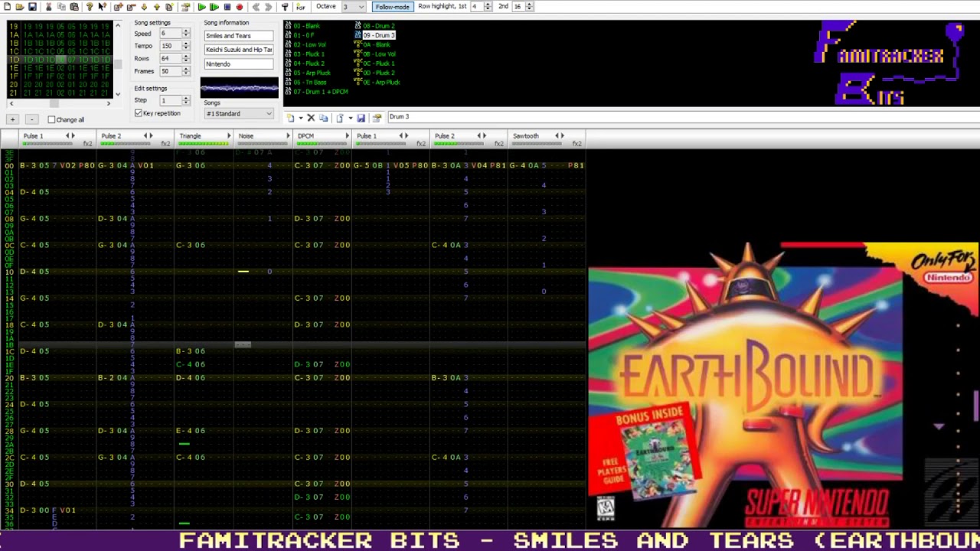Toggle mute on Noise channel header
980x551 pixels.
(x=246, y=136)
